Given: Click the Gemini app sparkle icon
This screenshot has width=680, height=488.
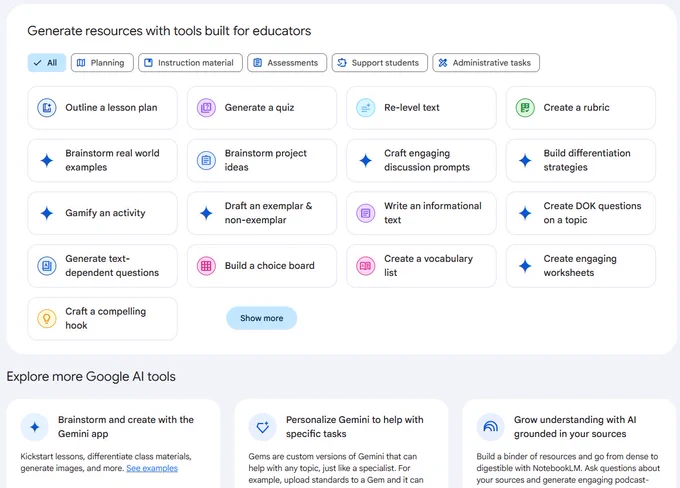Looking at the screenshot, I should coord(35,427).
